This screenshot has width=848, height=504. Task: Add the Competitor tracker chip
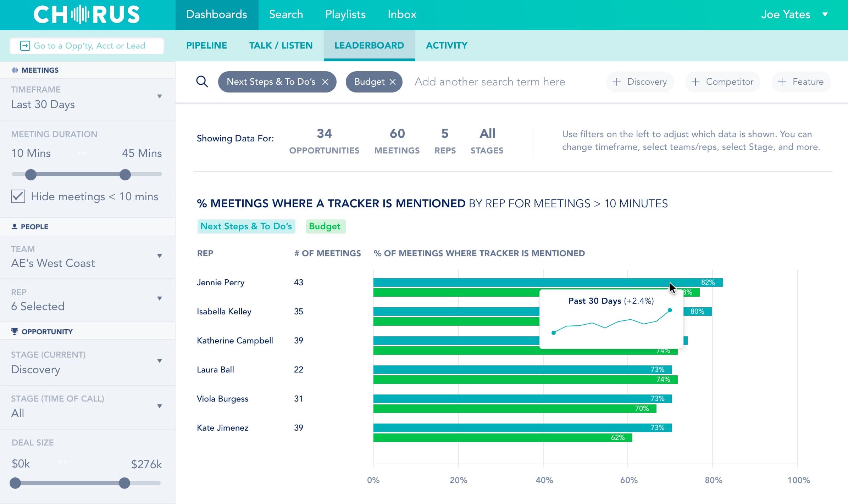point(722,82)
